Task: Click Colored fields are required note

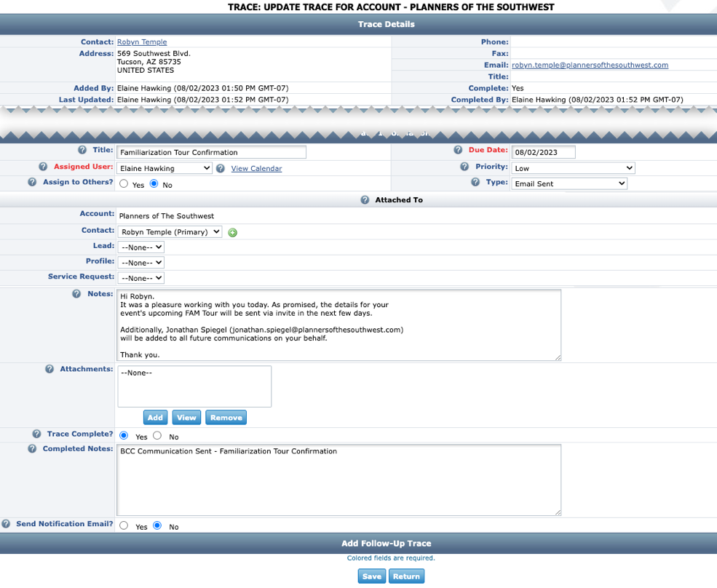Action: coord(391,558)
